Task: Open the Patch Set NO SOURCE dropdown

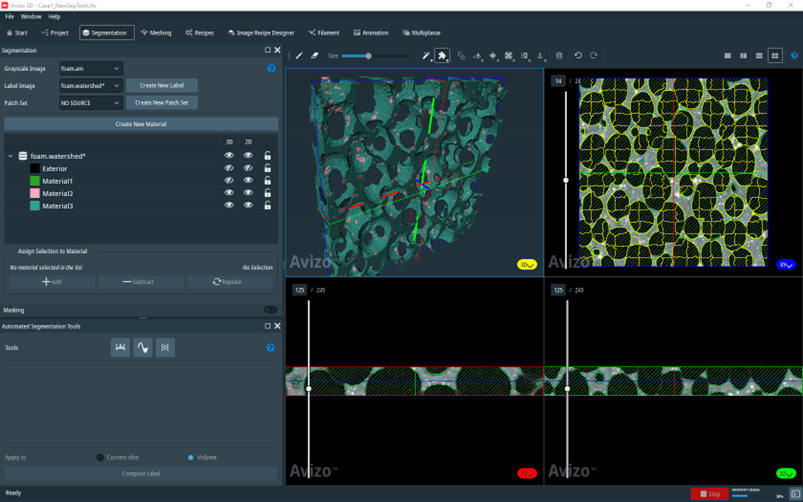Action: [90, 103]
